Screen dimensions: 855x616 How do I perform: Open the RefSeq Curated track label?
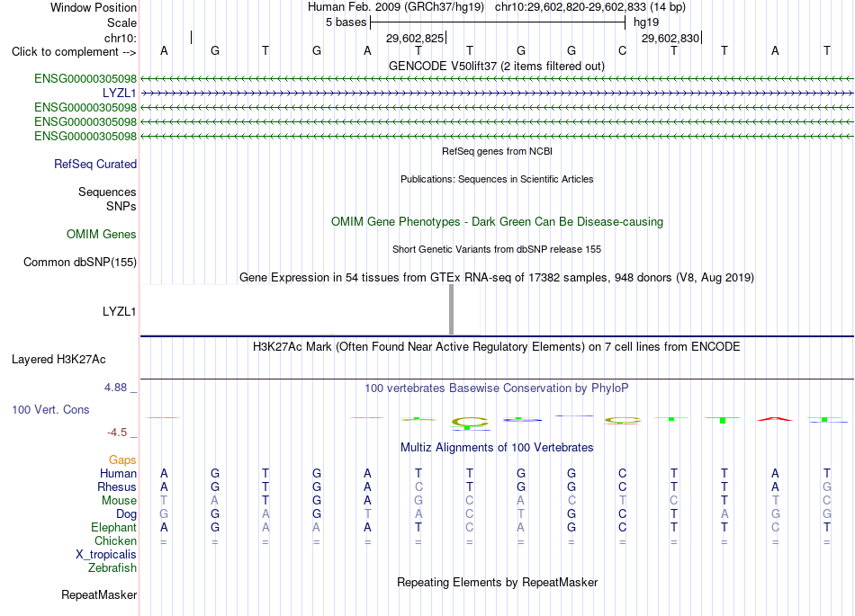pyautogui.click(x=95, y=164)
